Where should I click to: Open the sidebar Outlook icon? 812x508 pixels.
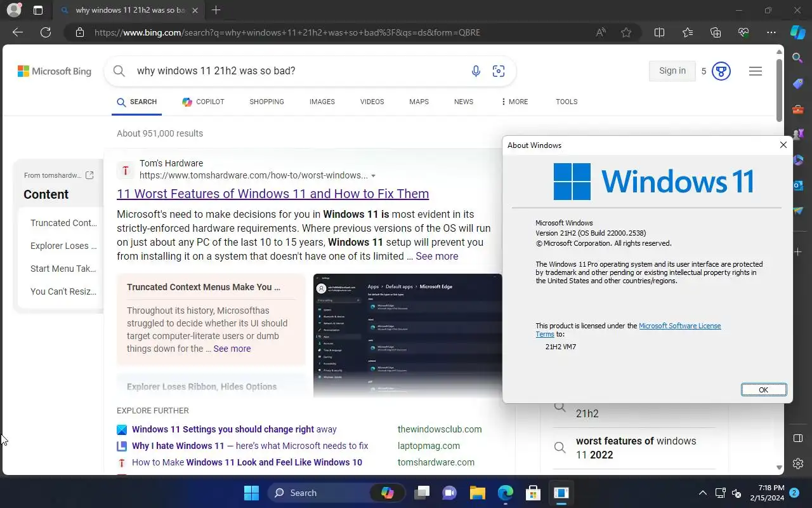pos(798,185)
